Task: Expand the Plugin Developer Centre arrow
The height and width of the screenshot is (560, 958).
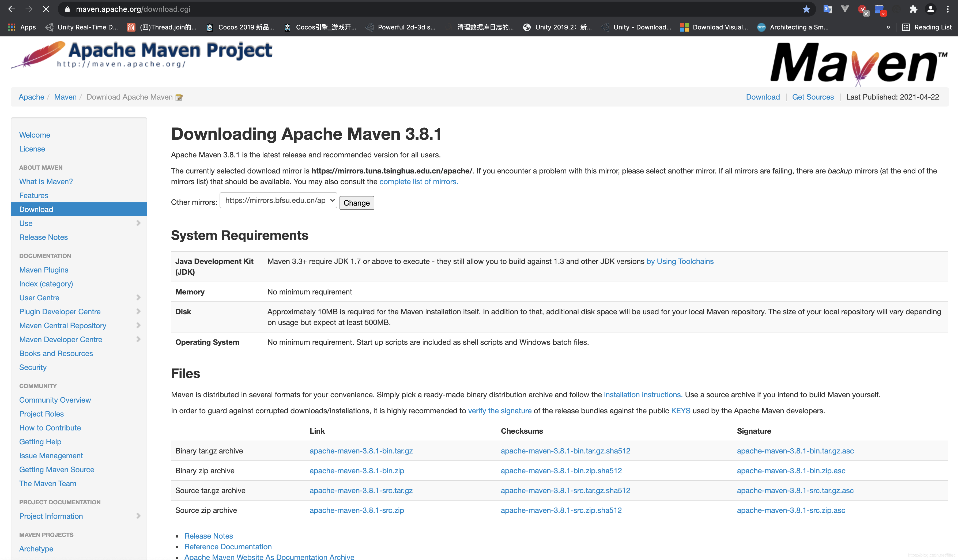Action: 138,311
